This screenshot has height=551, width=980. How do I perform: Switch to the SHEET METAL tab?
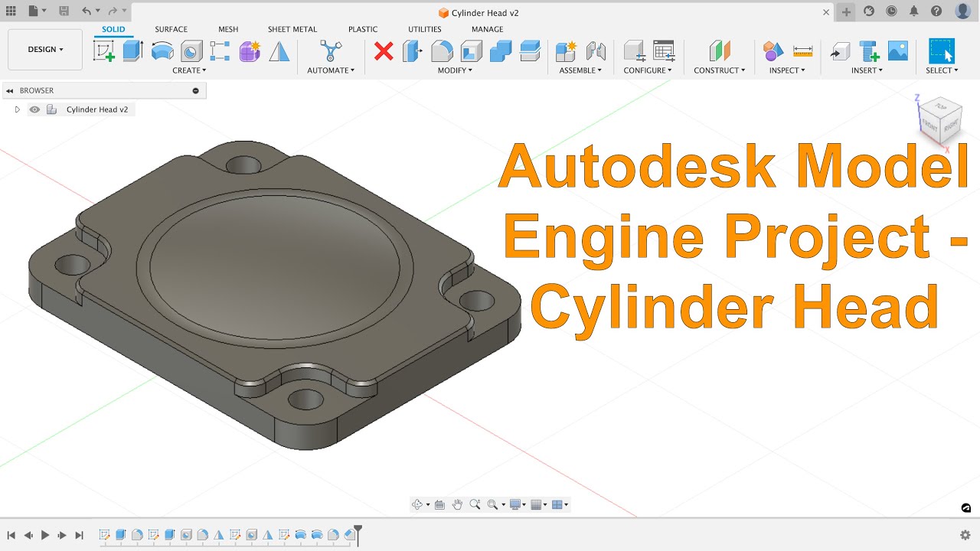(292, 29)
